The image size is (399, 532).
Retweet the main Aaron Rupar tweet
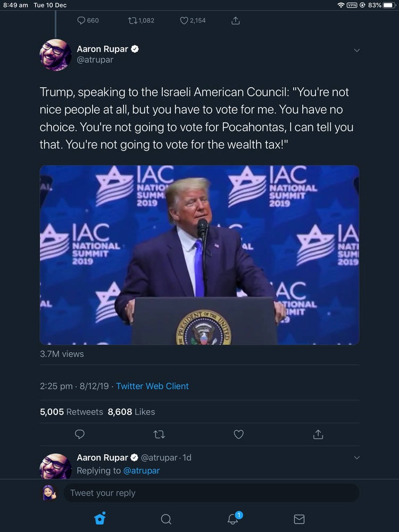click(159, 434)
